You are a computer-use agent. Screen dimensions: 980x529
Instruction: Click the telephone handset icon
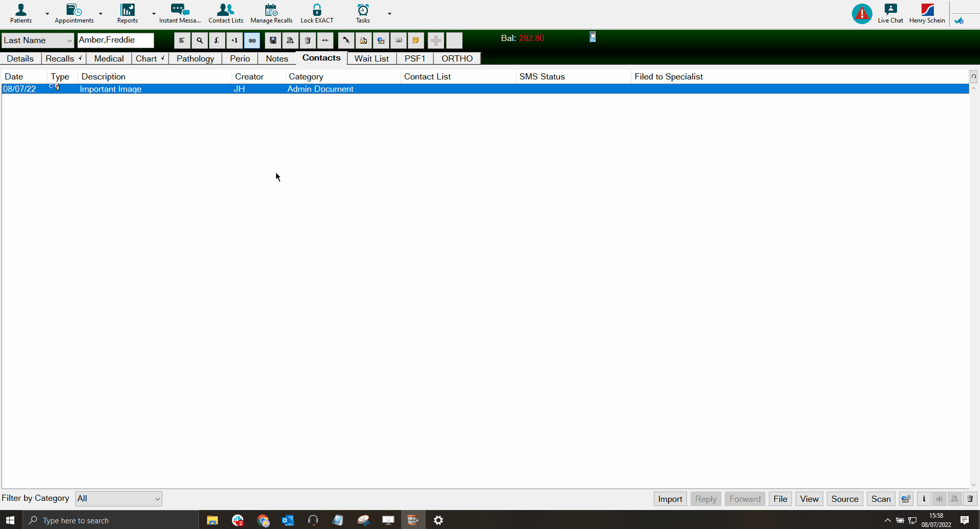346,40
